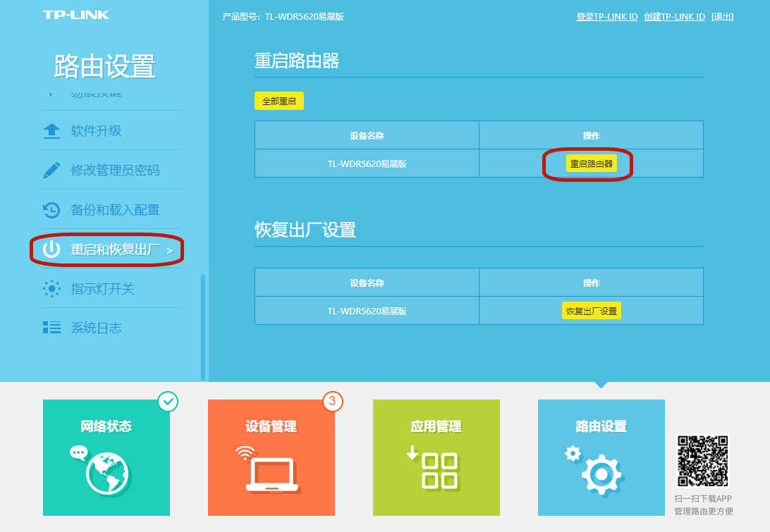
Task: Expand the 重启和恢复出厂 arrow chevron
Action: point(169,250)
